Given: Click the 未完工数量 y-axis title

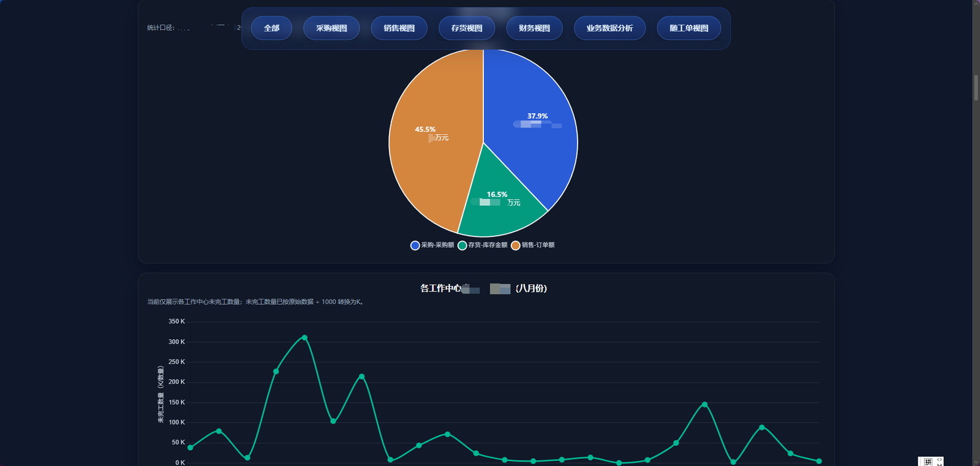Looking at the screenshot, I should click(160, 394).
